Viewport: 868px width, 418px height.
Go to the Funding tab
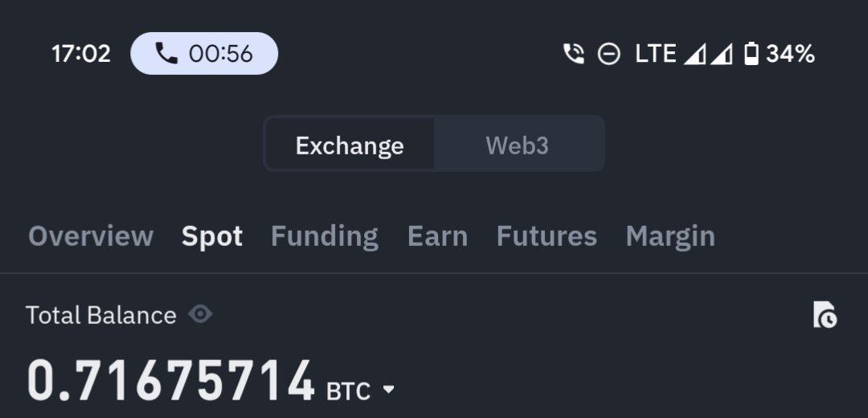pos(325,236)
